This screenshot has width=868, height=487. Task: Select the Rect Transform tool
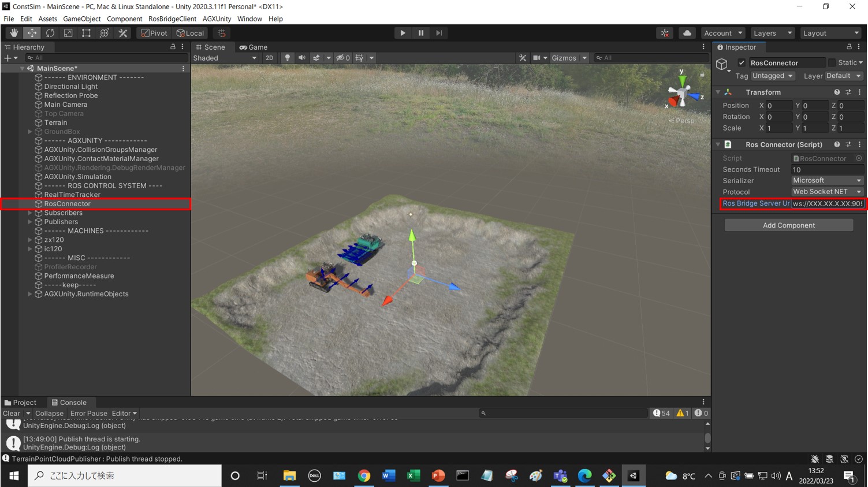click(x=86, y=33)
